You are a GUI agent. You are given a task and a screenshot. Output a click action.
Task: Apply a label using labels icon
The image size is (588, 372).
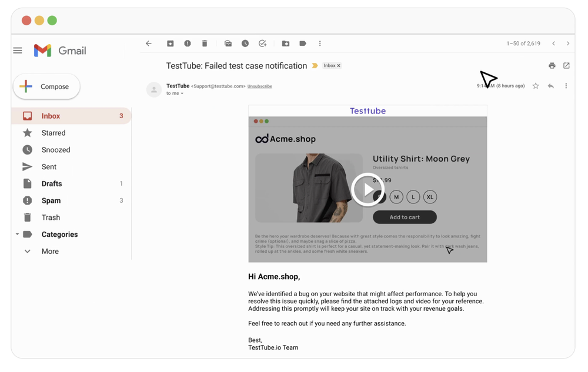(303, 43)
